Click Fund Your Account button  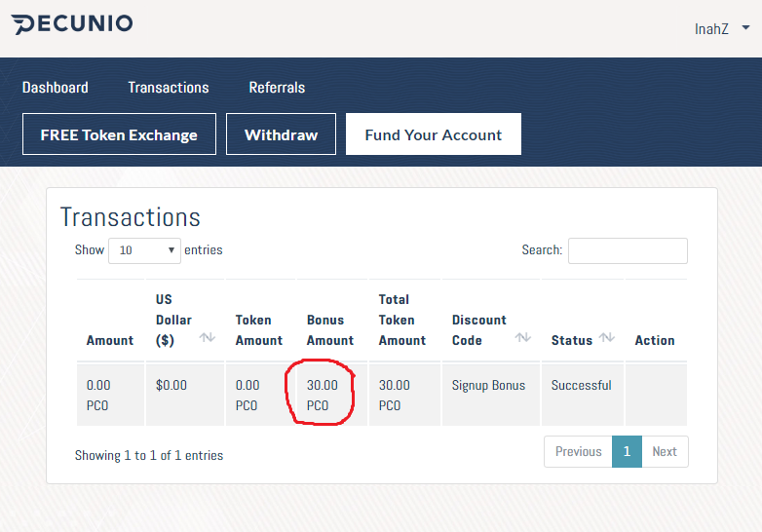[x=434, y=135]
